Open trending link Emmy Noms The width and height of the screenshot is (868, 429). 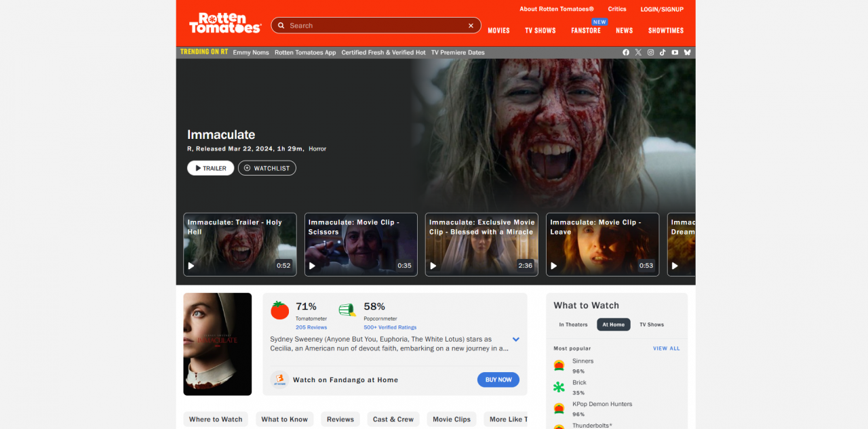(x=251, y=52)
